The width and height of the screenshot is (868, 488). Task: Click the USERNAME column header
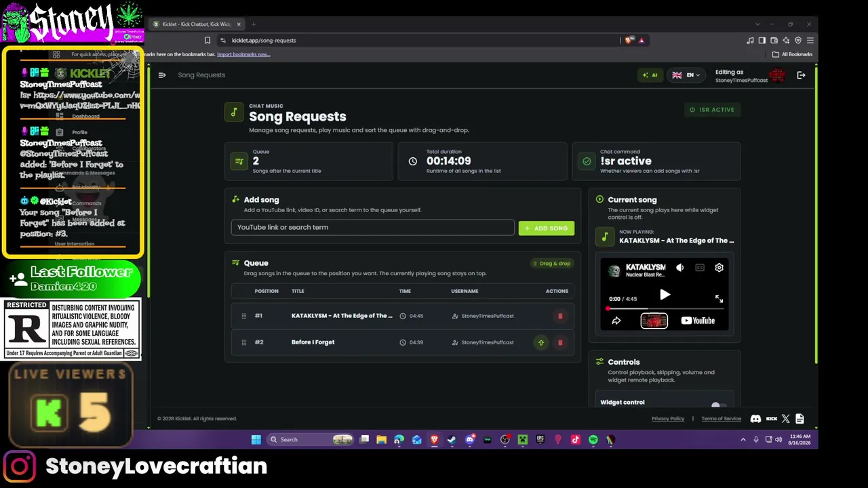tap(465, 291)
